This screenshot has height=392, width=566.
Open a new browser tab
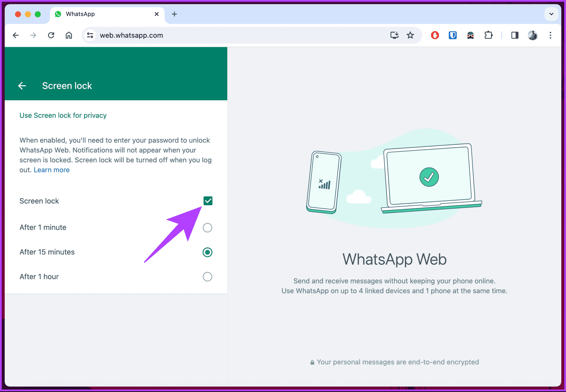click(174, 14)
